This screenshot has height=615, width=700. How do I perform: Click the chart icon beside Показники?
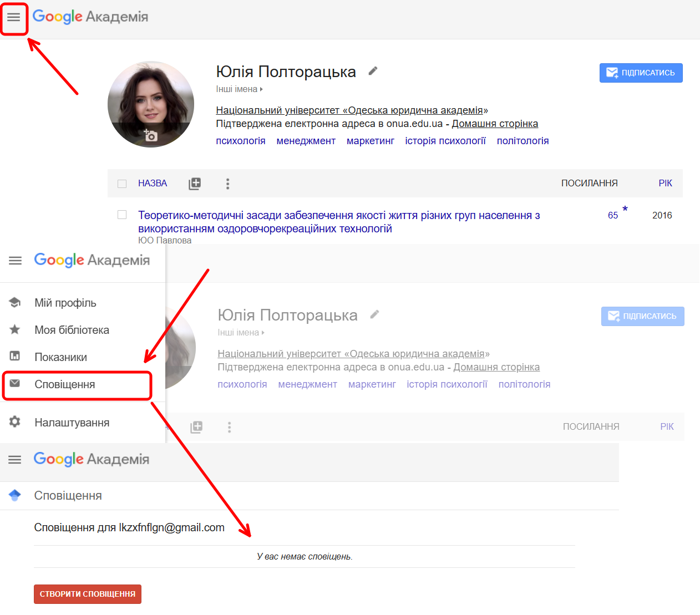pos(15,356)
